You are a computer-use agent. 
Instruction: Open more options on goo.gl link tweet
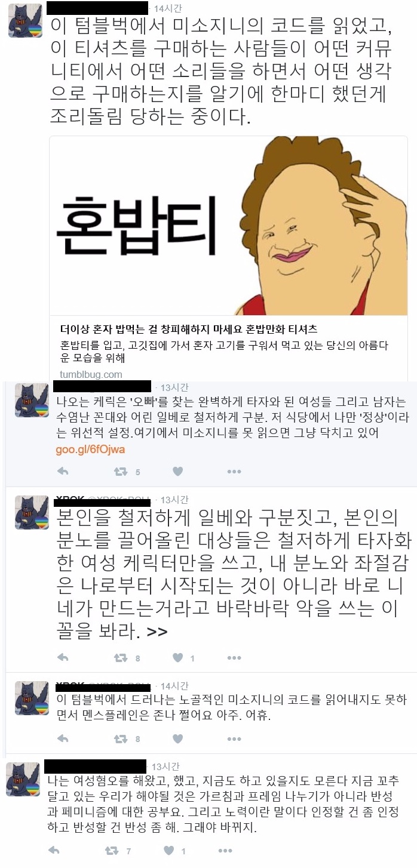234,472
